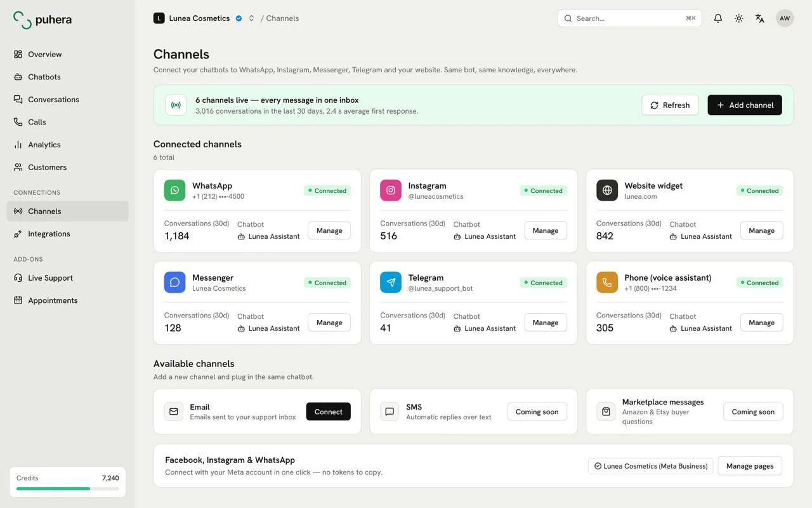
Task: Connect the Email channel
Action: pos(329,411)
